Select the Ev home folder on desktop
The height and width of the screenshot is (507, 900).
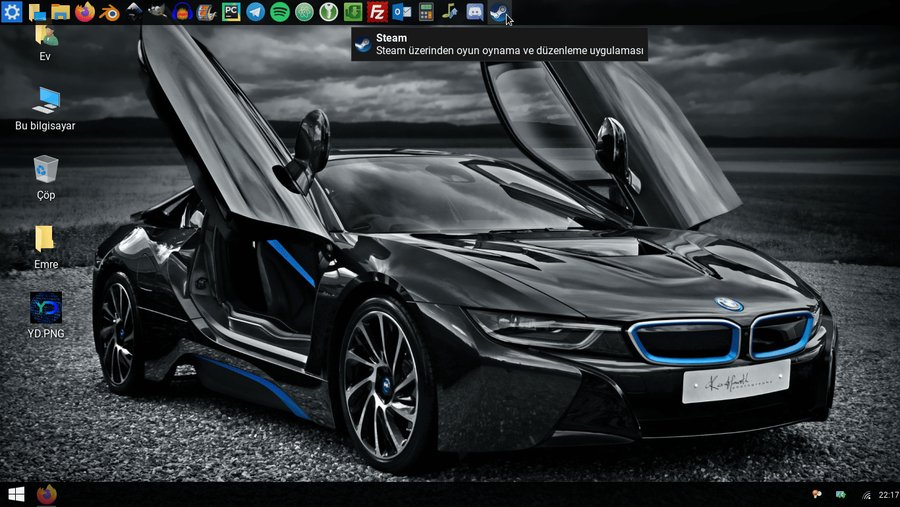tap(45, 37)
